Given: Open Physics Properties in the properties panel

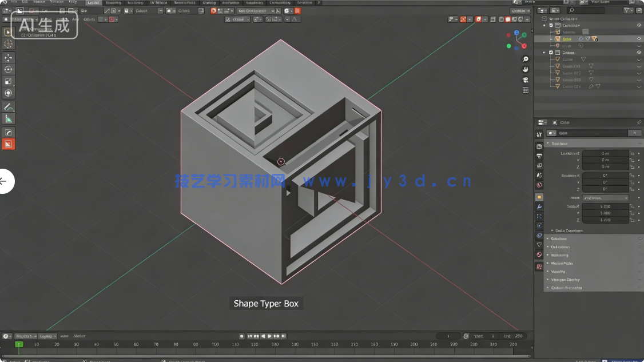Looking at the screenshot, I should pos(538,225).
